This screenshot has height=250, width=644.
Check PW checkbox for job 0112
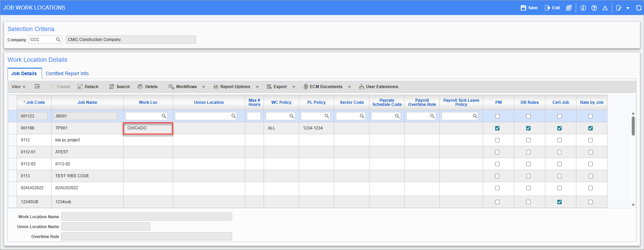(497, 140)
